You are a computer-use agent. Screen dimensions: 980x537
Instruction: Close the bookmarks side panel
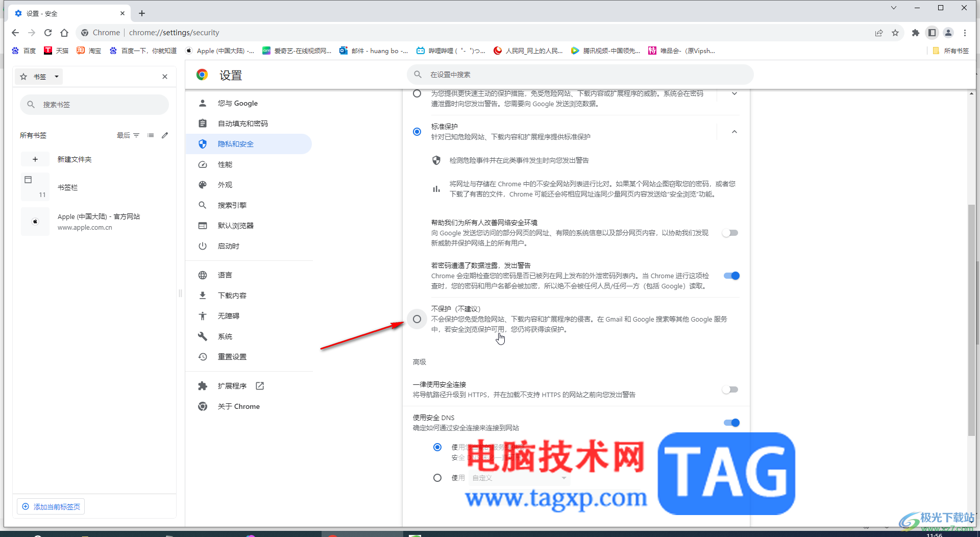tap(165, 77)
